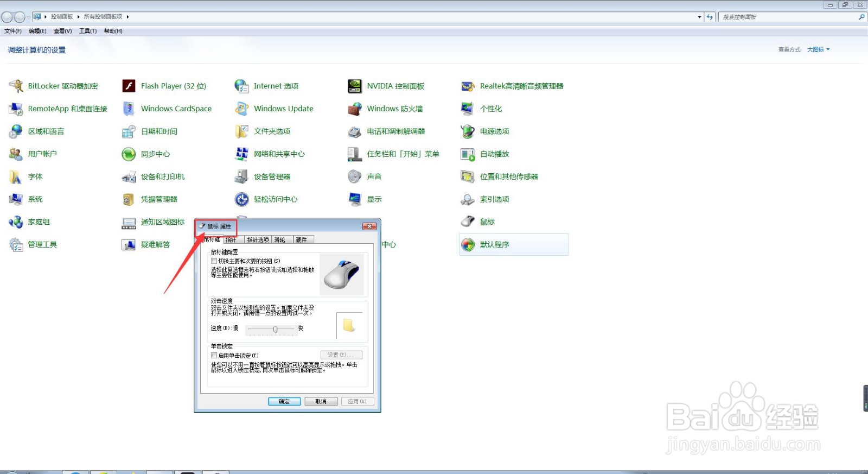Click 设置(E)... button for click lock

click(x=341, y=355)
